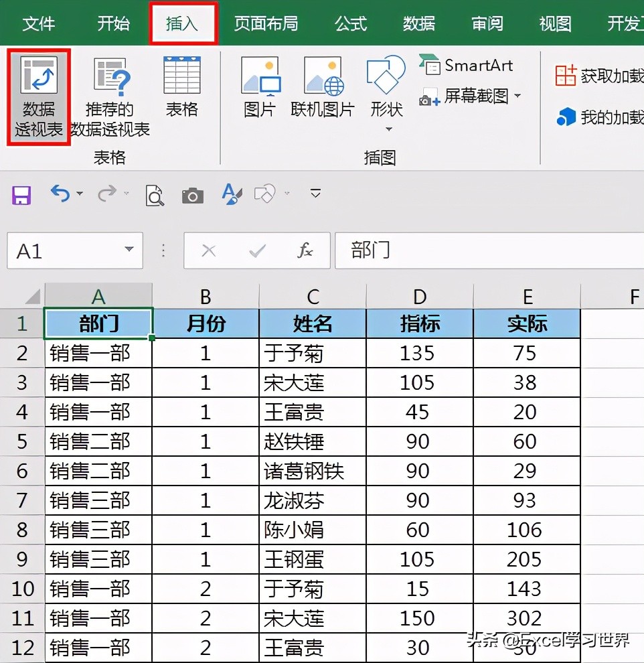The width and height of the screenshot is (644, 663).
Task: Click the formula bar showing 部门
Action: (x=489, y=250)
